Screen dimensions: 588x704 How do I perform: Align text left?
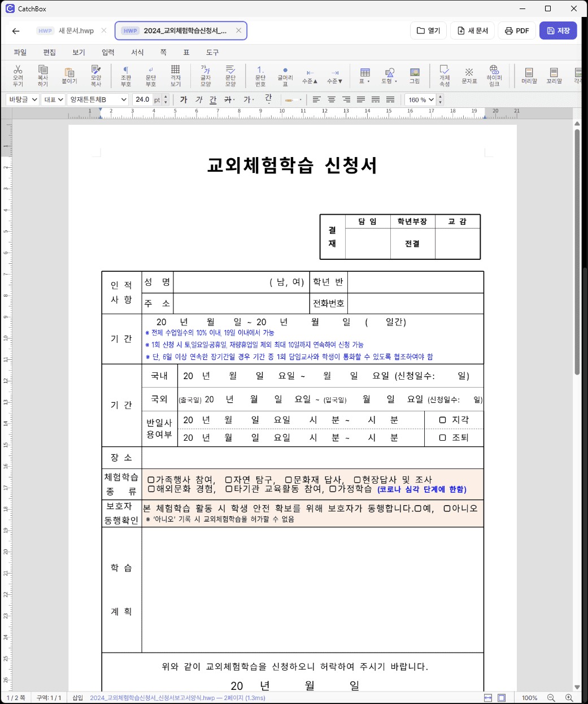(317, 99)
